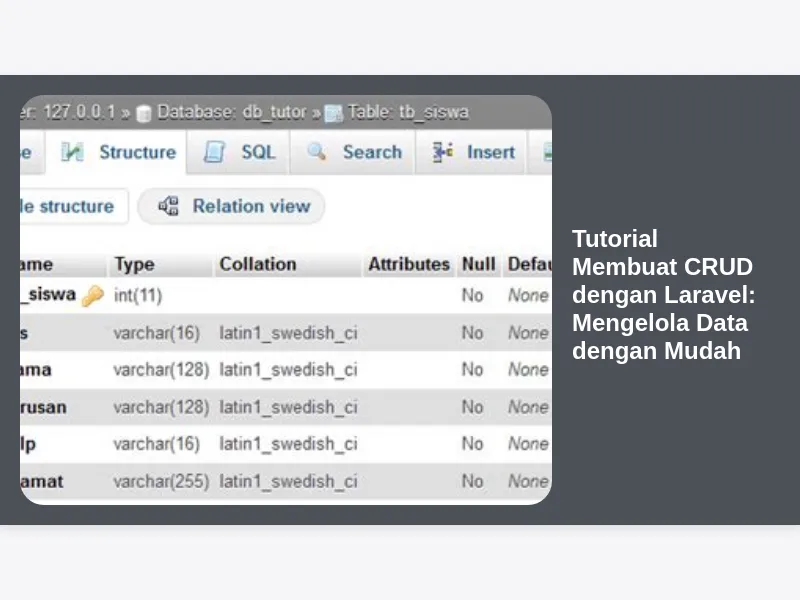800x600 pixels.
Task: Click the No value in the varchar(255) row
Action: coord(472,481)
